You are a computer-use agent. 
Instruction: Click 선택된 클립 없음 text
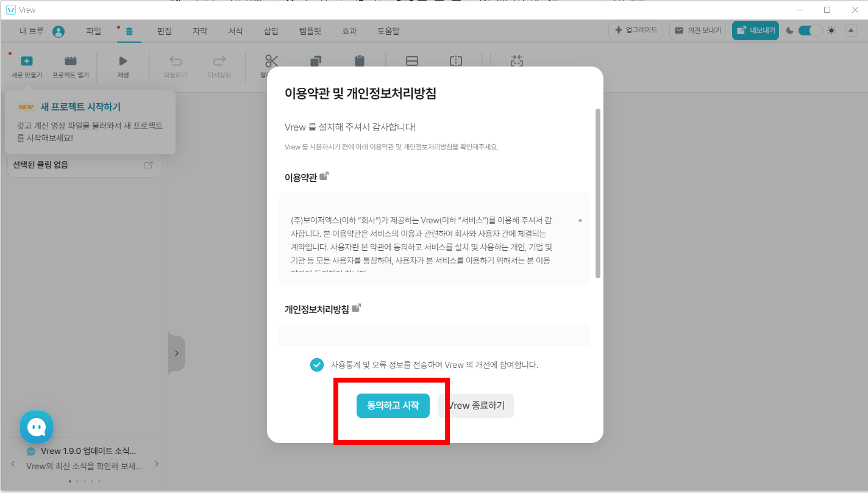pyautogui.click(x=40, y=165)
